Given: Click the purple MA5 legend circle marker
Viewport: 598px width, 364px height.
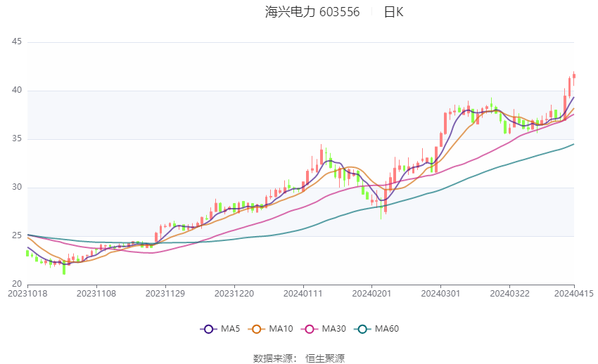Looking at the screenshot, I should [208, 329].
